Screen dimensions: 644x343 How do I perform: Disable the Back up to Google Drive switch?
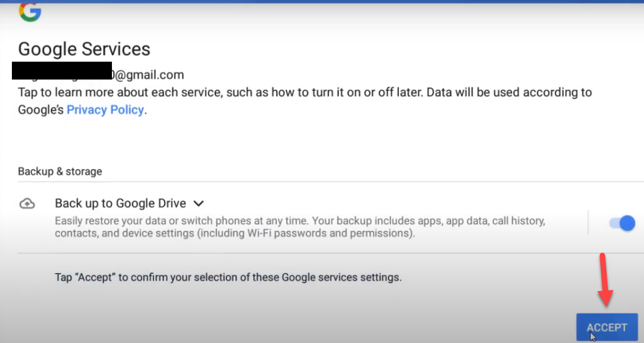point(622,223)
